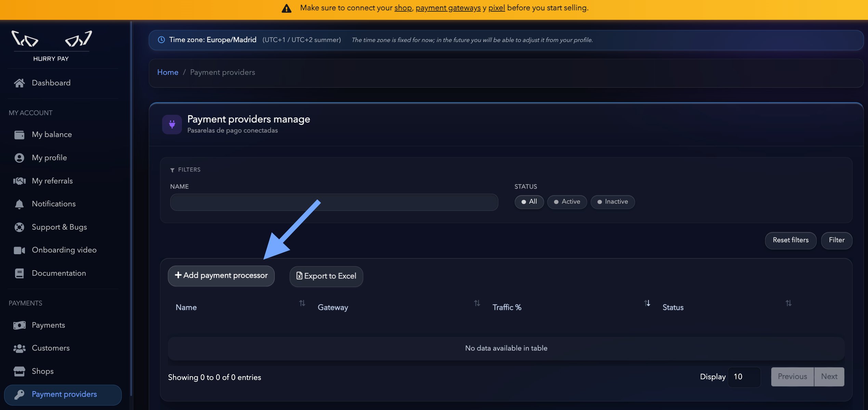This screenshot has height=410, width=868.
Task: Follow the payment gateways banner link
Action: (448, 8)
